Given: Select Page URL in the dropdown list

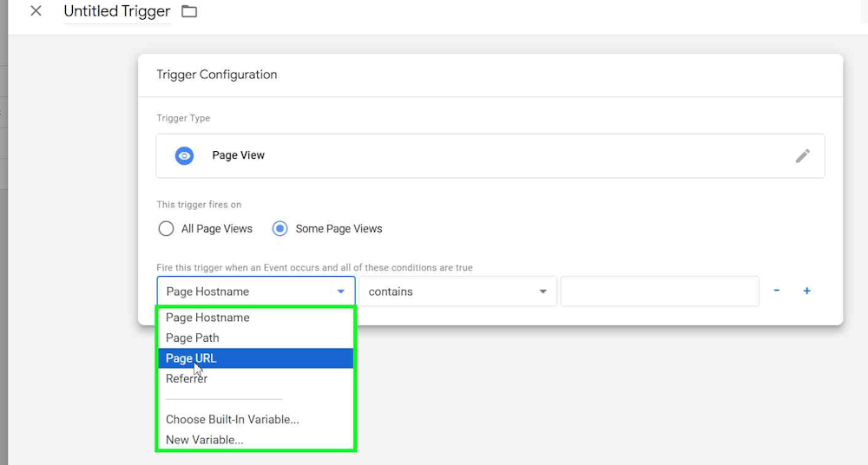Looking at the screenshot, I should pos(192,358).
